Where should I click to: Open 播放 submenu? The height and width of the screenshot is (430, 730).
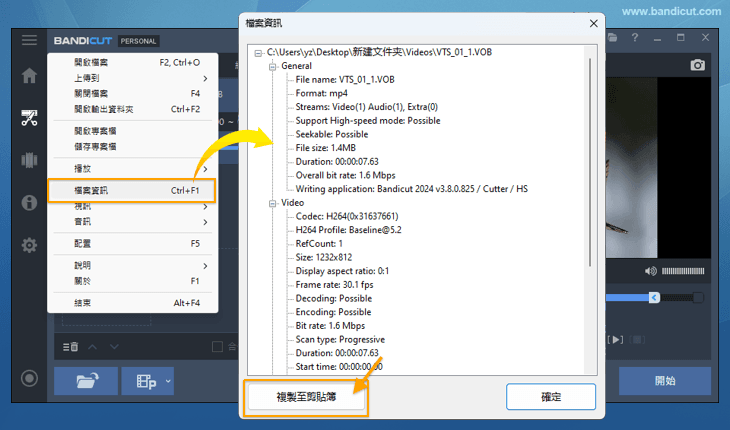click(x=133, y=168)
